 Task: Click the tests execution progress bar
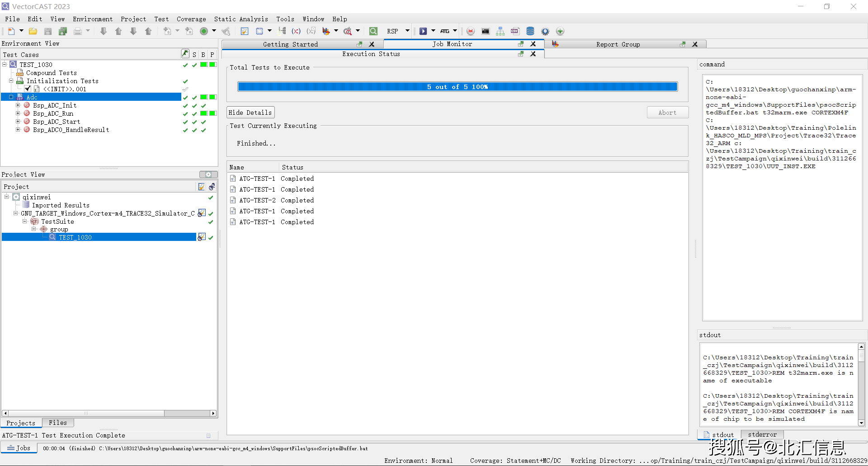click(458, 87)
